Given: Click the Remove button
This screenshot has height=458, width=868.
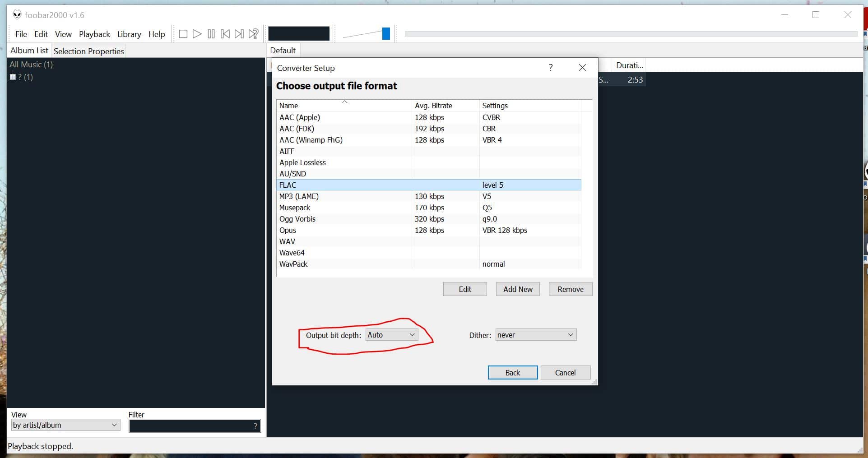Looking at the screenshot, I should (571, 289).
